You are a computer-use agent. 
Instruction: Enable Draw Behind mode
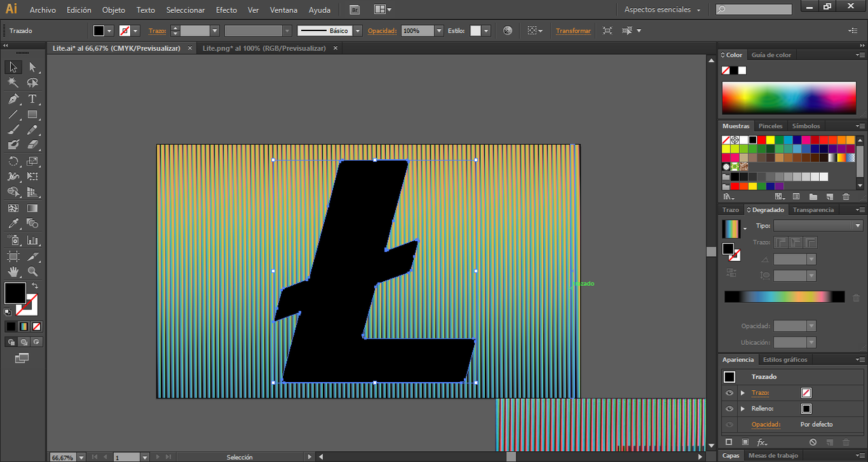24,342
